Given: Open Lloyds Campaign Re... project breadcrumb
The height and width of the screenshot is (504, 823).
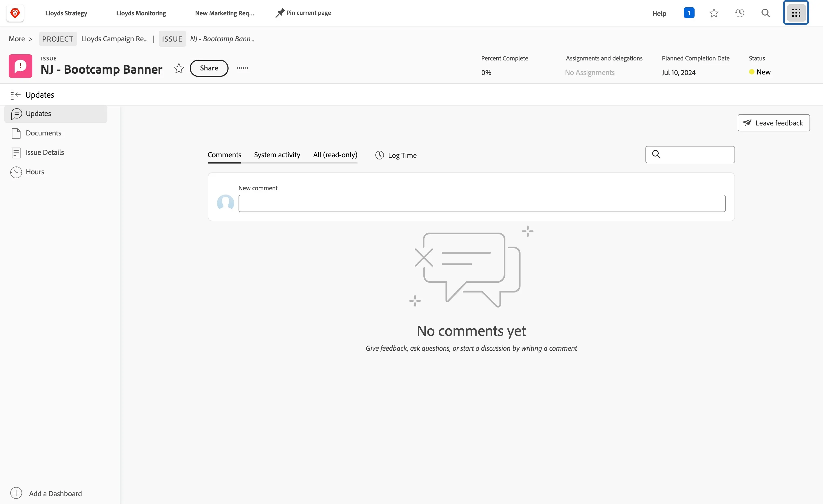Looking at the screenshot, I should pyautogui.click(x=114, y=39).
